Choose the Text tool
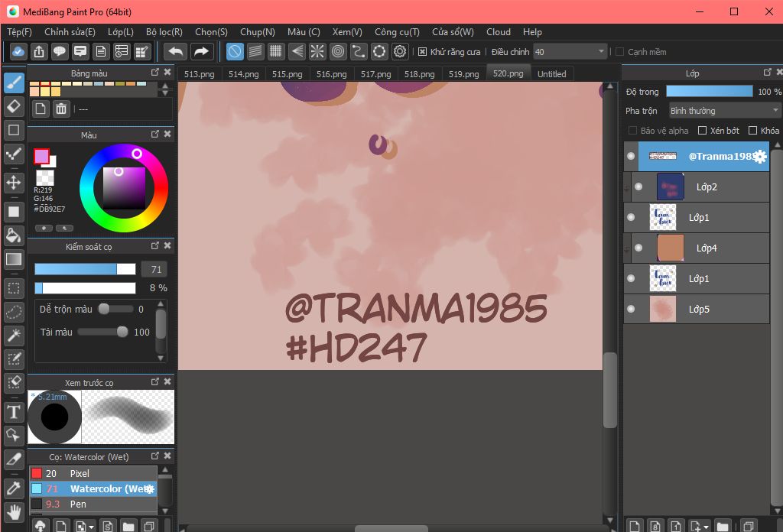Viewport: 783px width, 532px height. point(14,413)
